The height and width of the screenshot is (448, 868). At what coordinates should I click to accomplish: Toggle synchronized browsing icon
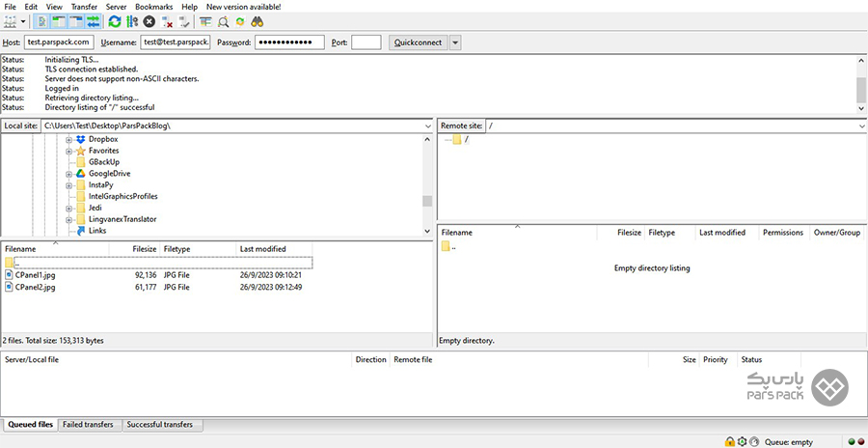click(240, 21)
